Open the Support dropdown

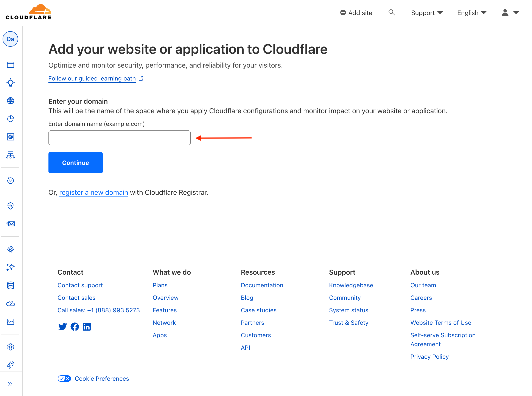427,13
